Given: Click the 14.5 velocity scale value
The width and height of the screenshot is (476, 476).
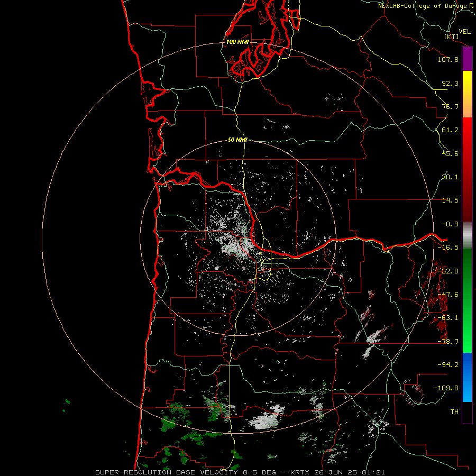Looking at the screenshot, I should (450, 200).
